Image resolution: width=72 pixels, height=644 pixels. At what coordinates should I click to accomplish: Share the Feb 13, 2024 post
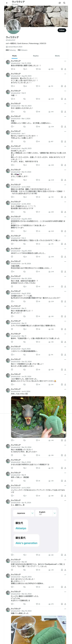coord(65,69)
